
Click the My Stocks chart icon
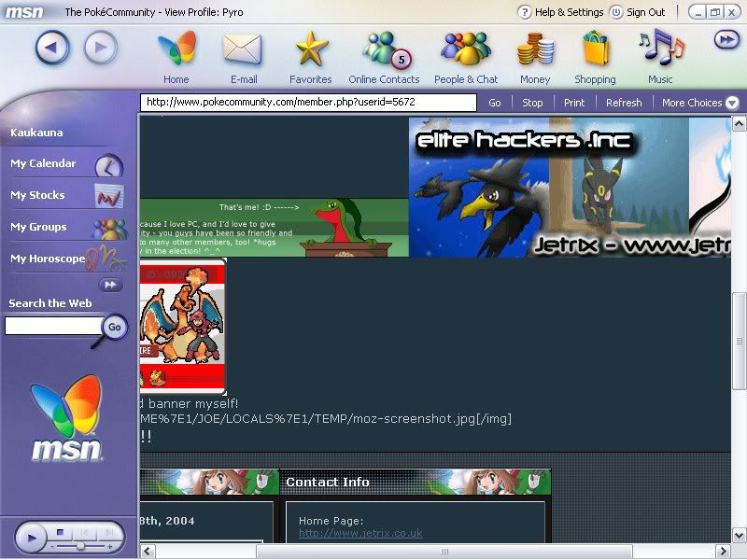click(109, 196)
